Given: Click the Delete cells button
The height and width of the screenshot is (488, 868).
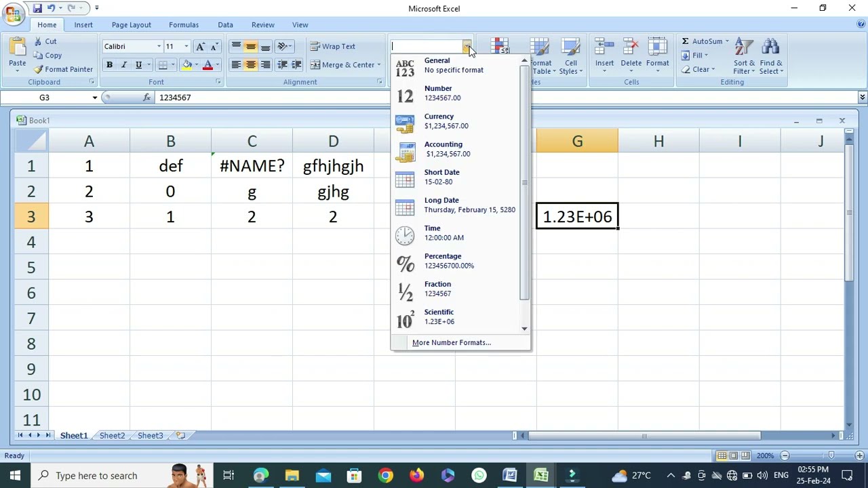Looking at the screenshot, I should (631, 56).
